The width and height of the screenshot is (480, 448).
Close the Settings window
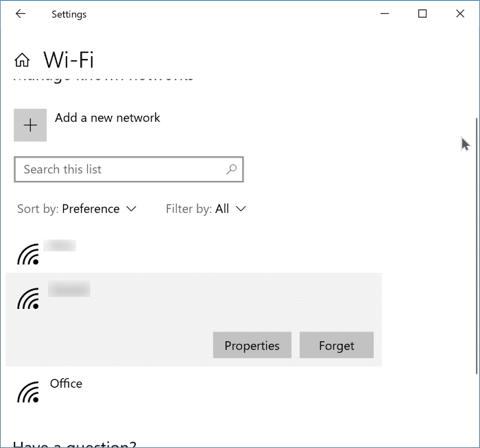point(460,14)
